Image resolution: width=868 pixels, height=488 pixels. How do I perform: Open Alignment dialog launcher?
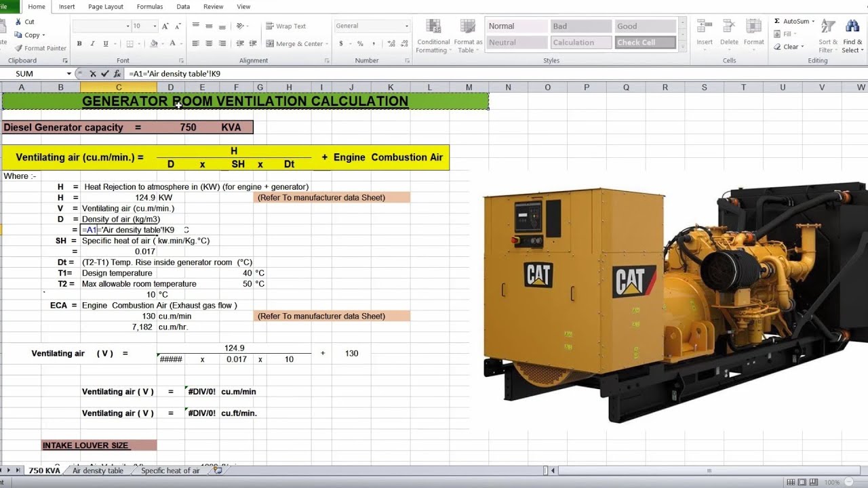point(325,60)
